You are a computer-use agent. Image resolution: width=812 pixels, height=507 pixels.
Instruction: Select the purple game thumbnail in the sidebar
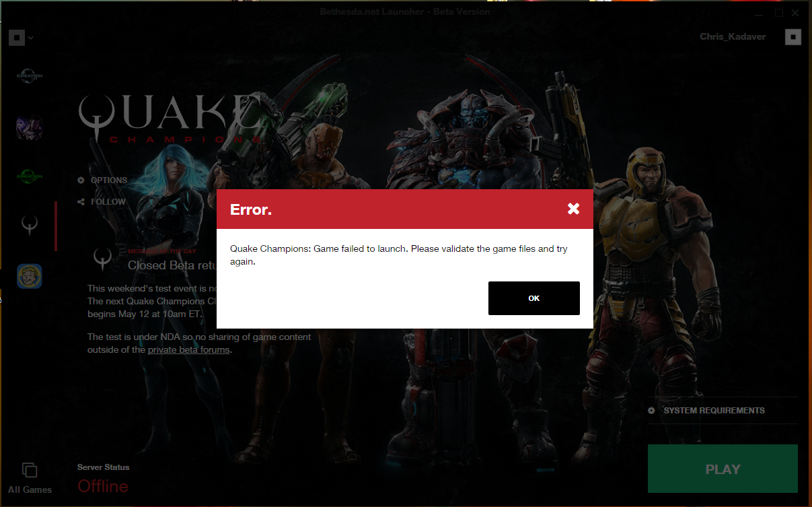tap(30, 127)
